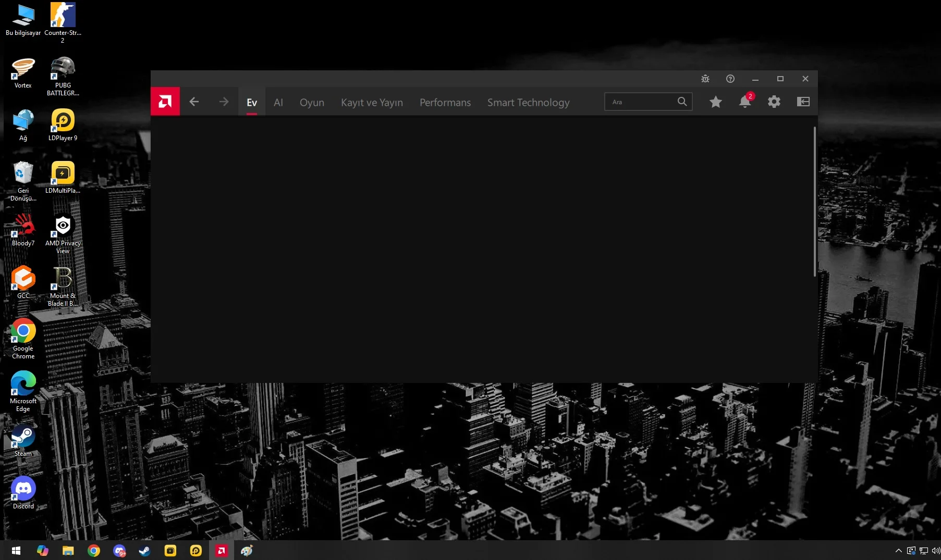941x560 pixels.
Task: Go forward with the right arrow in AMD Software
Action: point(224,102)
